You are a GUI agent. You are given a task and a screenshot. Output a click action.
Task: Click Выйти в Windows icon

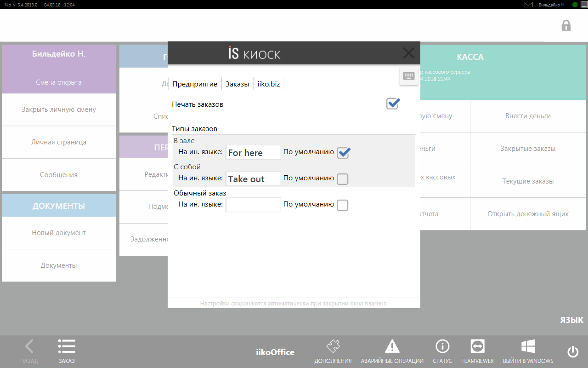point(528,352)
